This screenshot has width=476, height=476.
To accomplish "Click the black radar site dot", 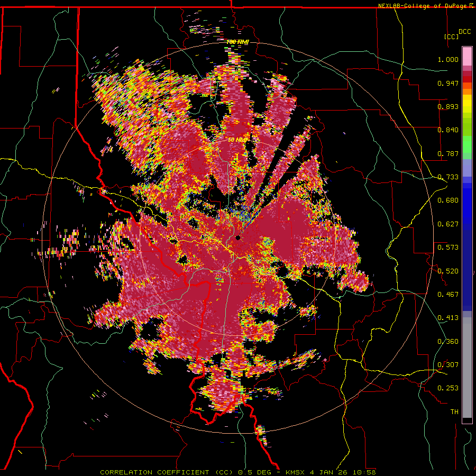I will pyautogui.click(x=238, y=237).
